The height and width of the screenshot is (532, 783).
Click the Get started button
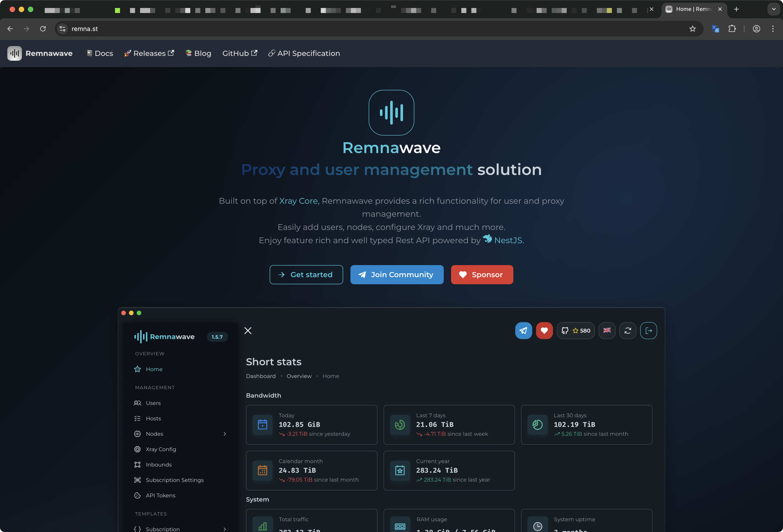tap(306, 275)
